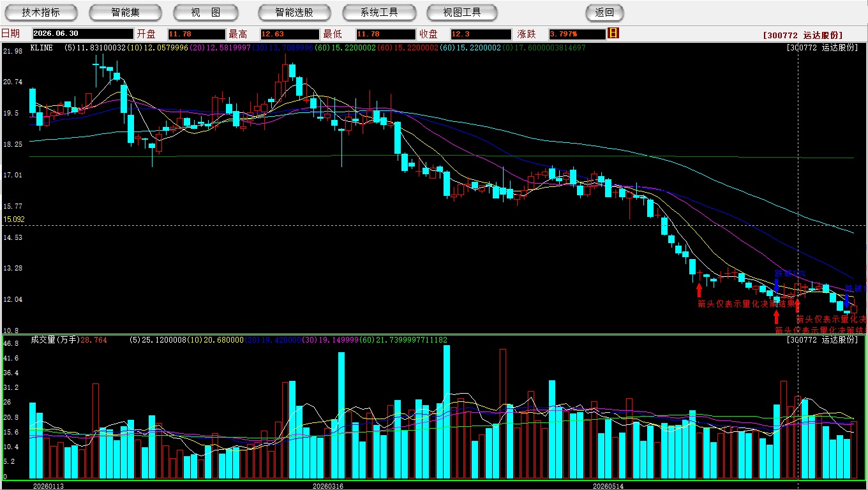Select the date field showing 2026.06.30
Screen dimensions: 868x490
coord(83,34)
